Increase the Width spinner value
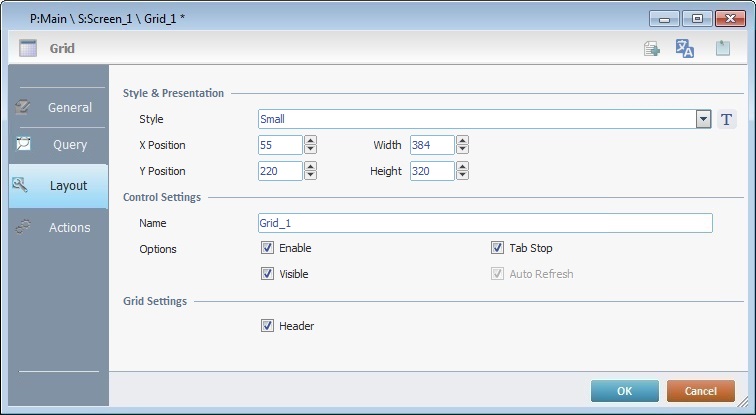This screenshot has width=756, height=415. pyautogui.click(x=462, y=141)
